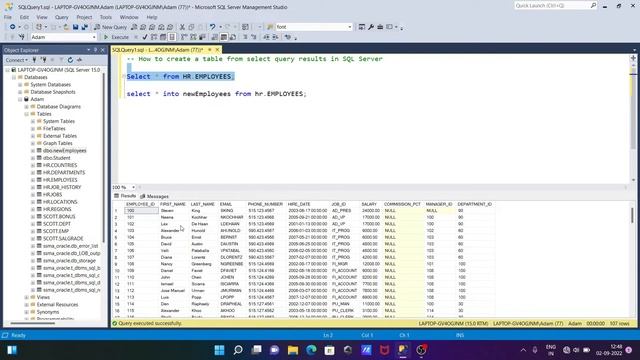
Task: Collapse the Tables folder node
Action: point(27,114)
